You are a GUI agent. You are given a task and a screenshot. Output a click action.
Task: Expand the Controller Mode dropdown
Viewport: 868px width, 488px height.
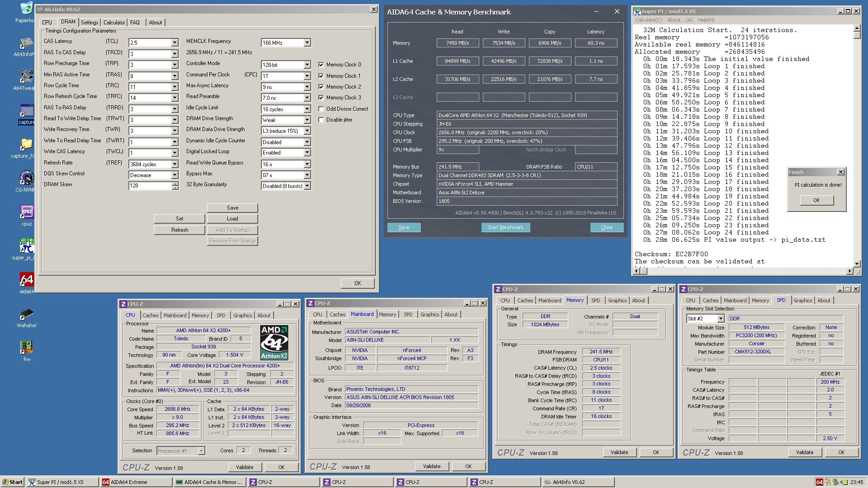point(307,65)
